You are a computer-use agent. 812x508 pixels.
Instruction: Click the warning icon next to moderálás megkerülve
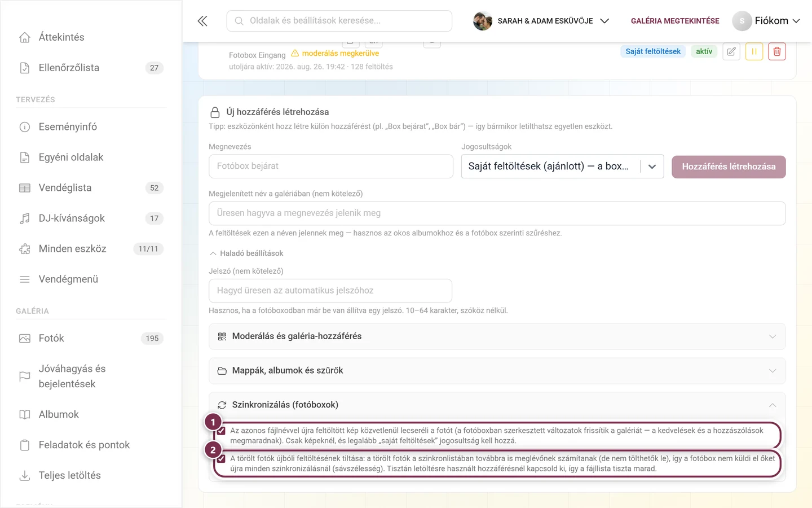pos(295,53)
